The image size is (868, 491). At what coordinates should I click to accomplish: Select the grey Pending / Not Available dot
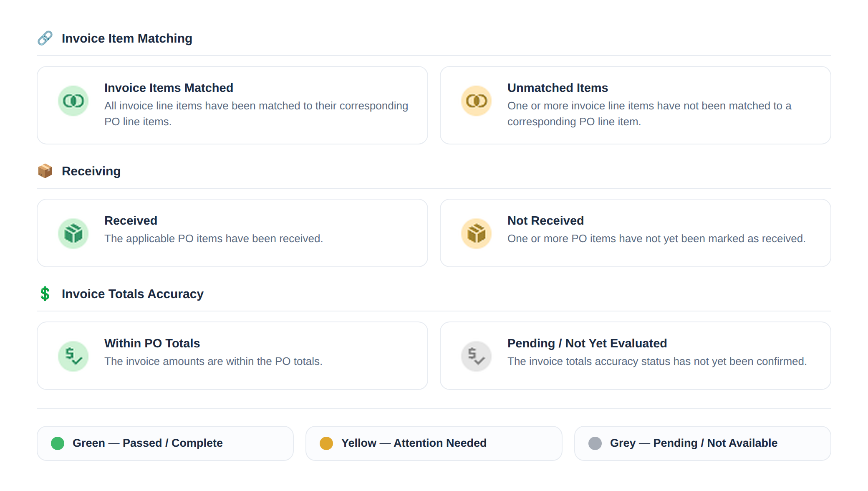click(x=595, y=443)
